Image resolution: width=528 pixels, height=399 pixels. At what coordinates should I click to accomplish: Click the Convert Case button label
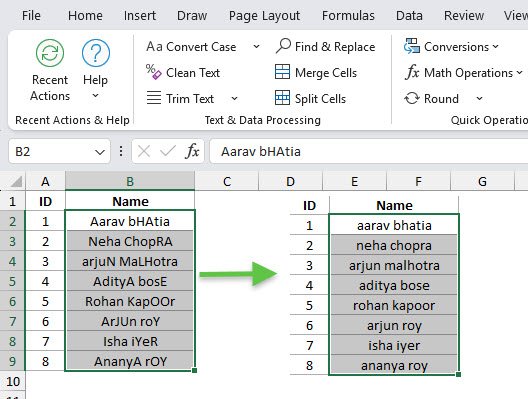pos(201,46)
